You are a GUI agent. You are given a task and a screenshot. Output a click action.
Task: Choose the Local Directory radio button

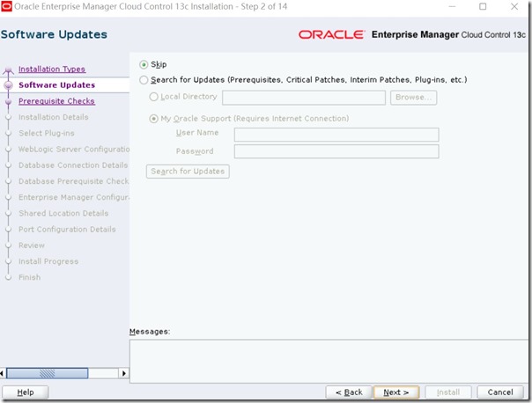(153, 97)
